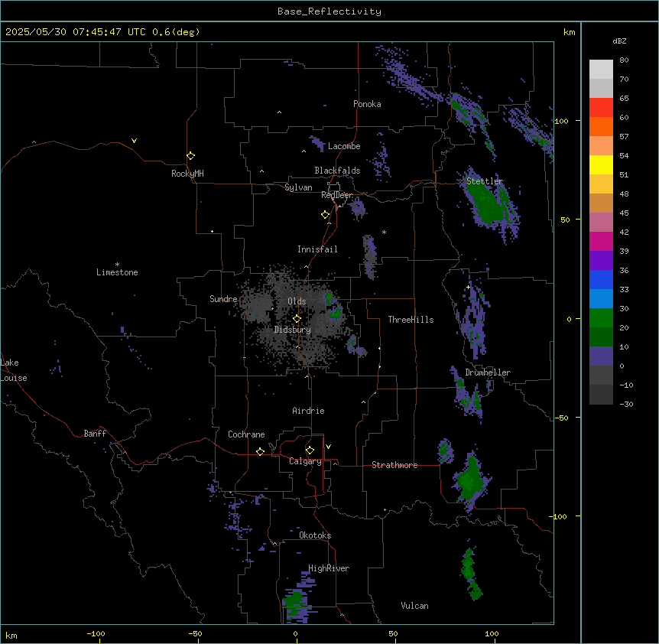Select the HighRiver label
659x644 pixels.
329,568
